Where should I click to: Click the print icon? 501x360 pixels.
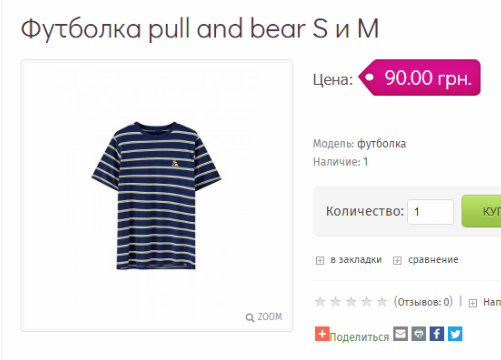tap(418, 334)
